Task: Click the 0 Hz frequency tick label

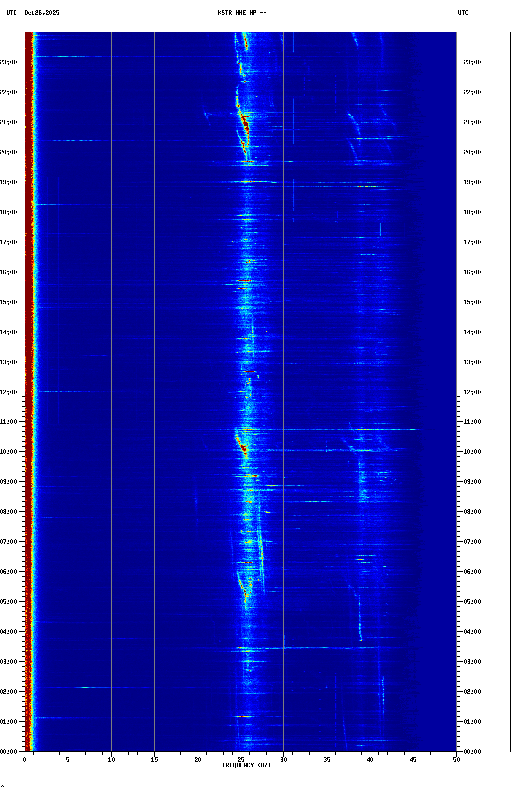Action: pyautogui.click(x=25, y=760)
